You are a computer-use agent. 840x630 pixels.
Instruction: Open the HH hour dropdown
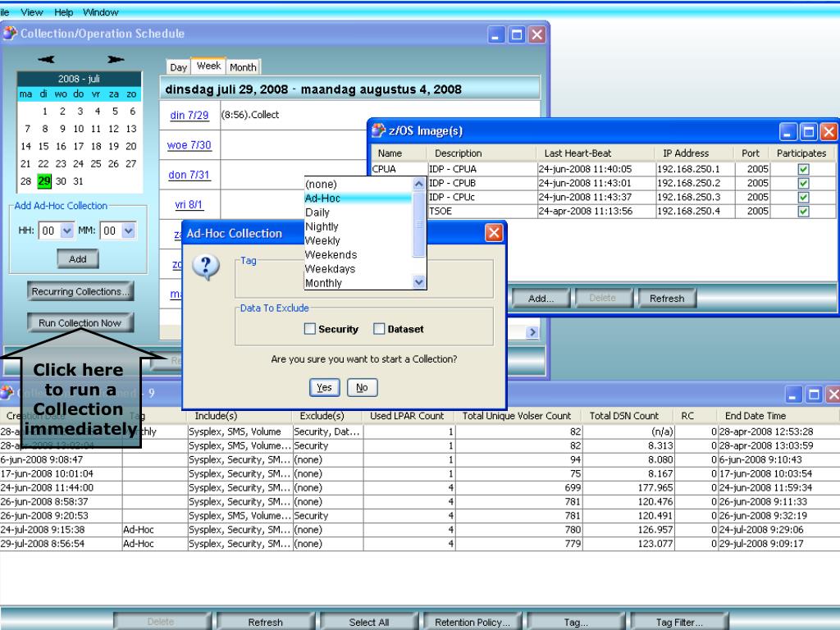click(67, 231)
